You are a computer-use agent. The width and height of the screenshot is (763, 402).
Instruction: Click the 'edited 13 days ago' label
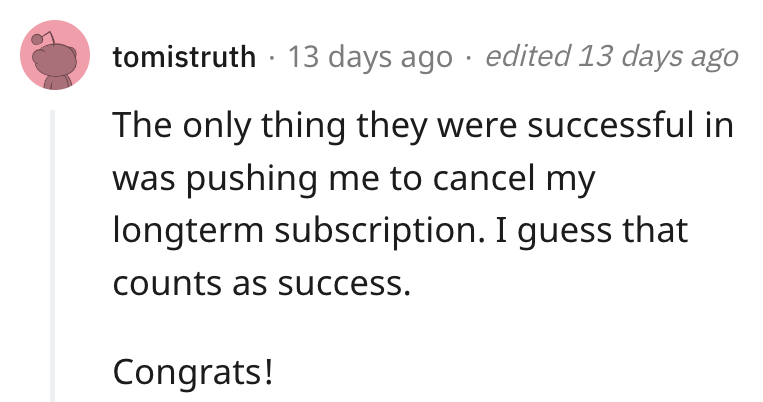[x=612, y=57]
